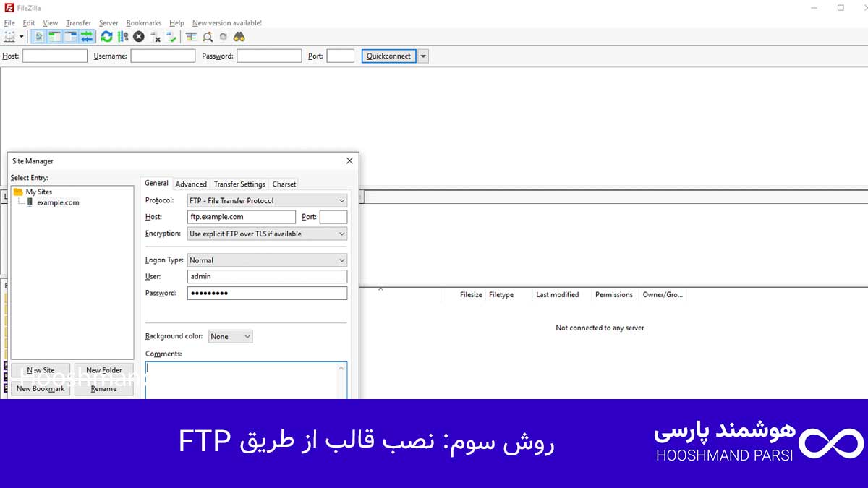Sort by the Filetype column header
The height and width of the screenshot is (488, 868).
coord(501,294)
